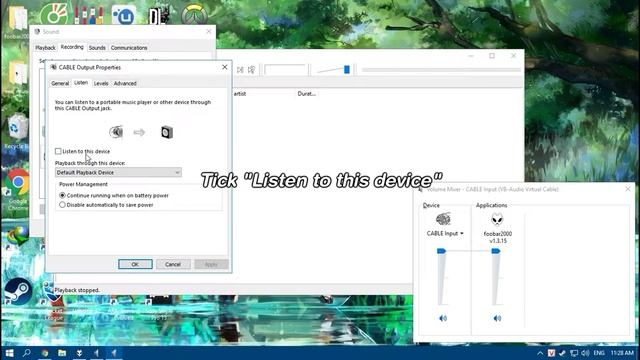Click the ENG language indicator
This screenshot has width=640, height=360.
[599, 353]
